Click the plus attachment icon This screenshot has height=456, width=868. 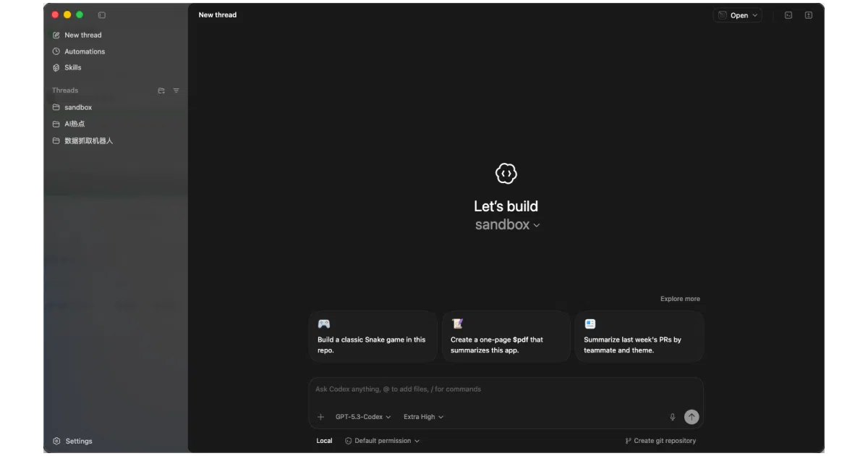(321, 417)
